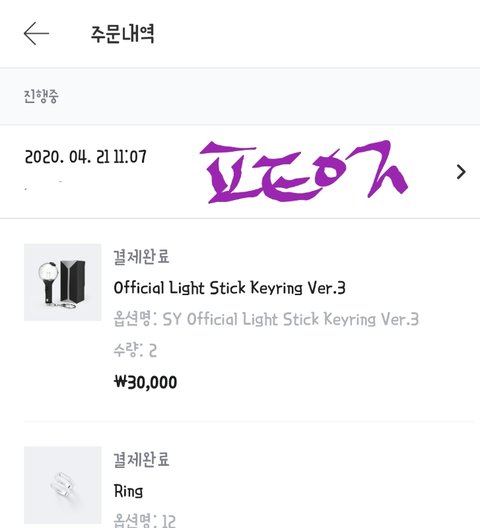
Task: Tap the 진행중 gray banner's empty area
Action: (269, 96)
